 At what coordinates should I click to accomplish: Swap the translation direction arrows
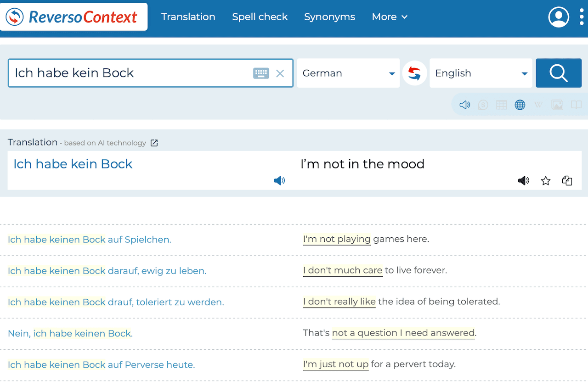click(414, 73)
